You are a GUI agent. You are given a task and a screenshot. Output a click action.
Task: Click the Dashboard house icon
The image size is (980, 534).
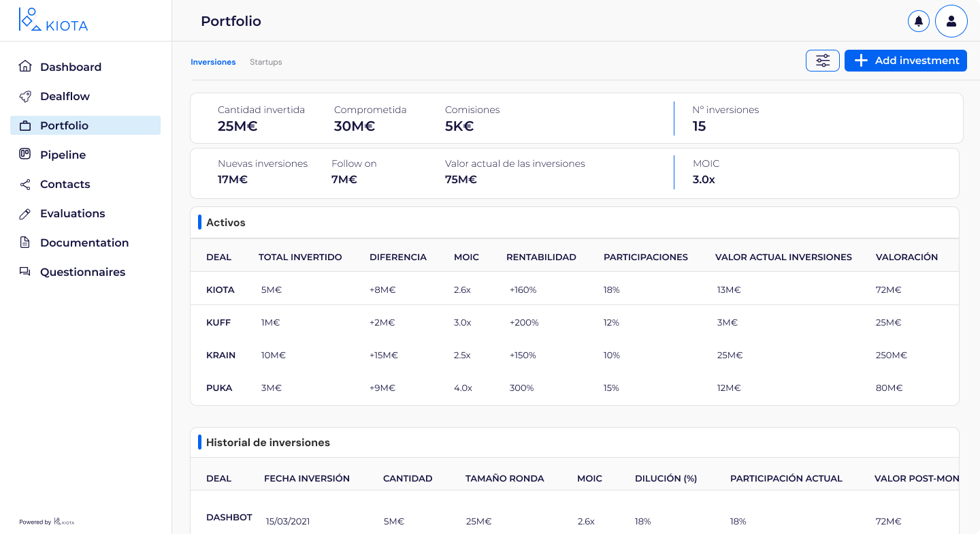(25, 67)
